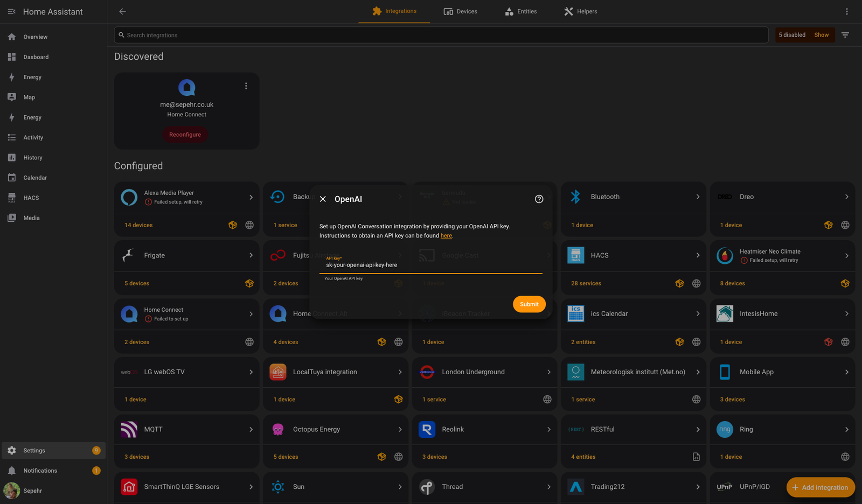Click the Octopus Energy icon

pos(278,430)
